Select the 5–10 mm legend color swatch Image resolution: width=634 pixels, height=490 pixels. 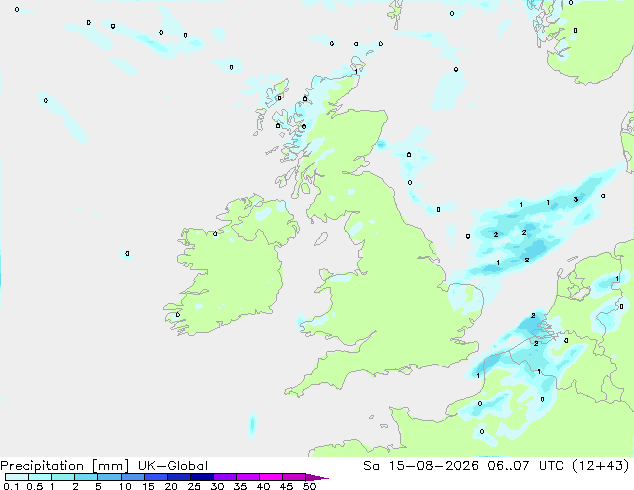[x=110, y=477]
